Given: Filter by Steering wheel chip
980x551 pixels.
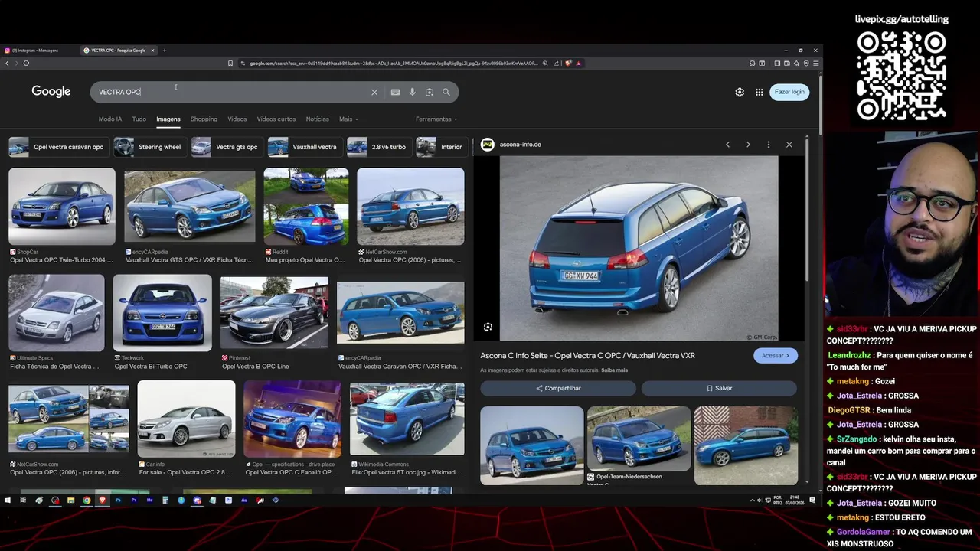Looking at the screenshot, I should coord(149,147).
